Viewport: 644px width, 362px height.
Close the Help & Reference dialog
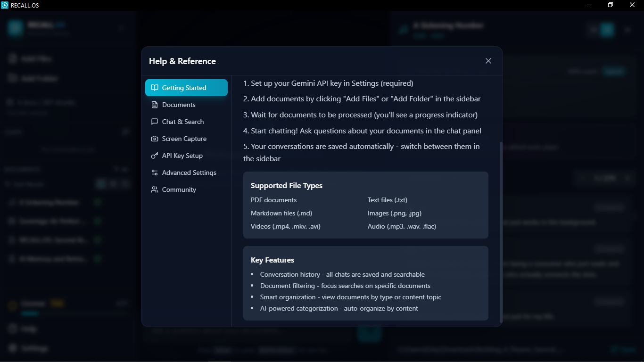pos(488,61)
